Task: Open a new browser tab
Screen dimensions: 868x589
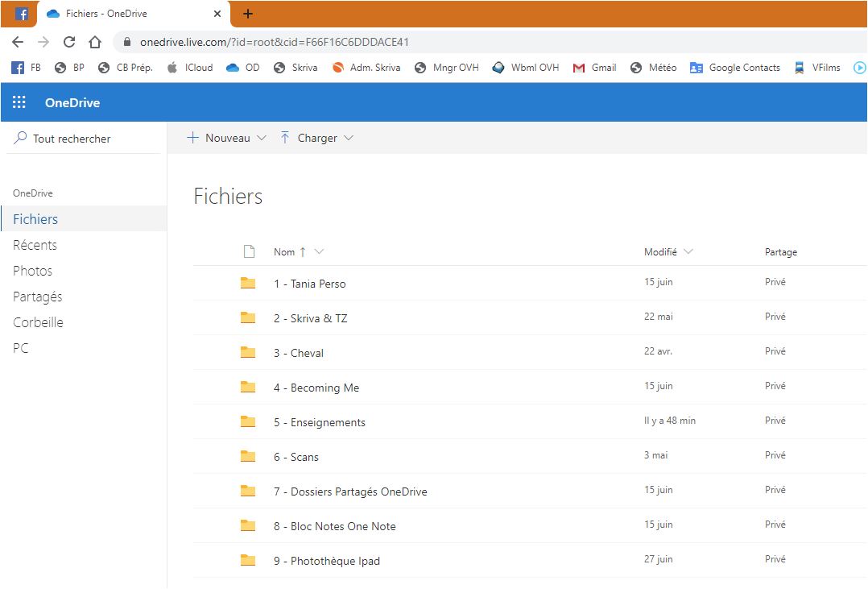Action: point(248,14)
